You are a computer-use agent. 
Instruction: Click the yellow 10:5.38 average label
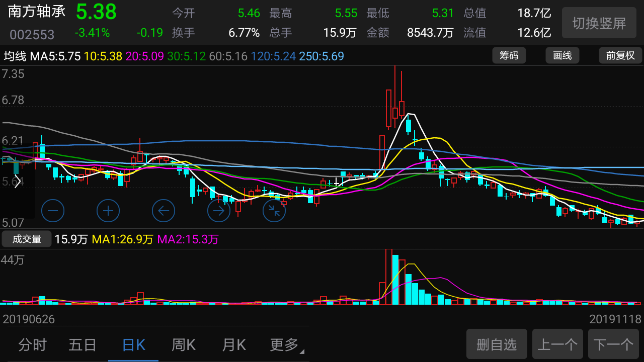click(103, 56)
